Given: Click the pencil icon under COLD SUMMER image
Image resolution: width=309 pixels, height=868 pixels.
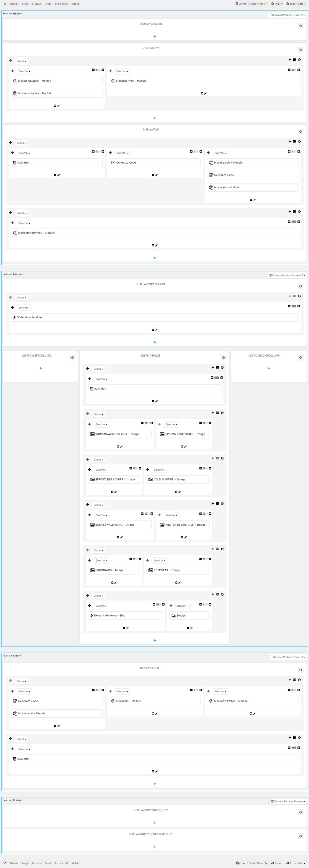Looking at the screenshot, I should coord(180,492).
